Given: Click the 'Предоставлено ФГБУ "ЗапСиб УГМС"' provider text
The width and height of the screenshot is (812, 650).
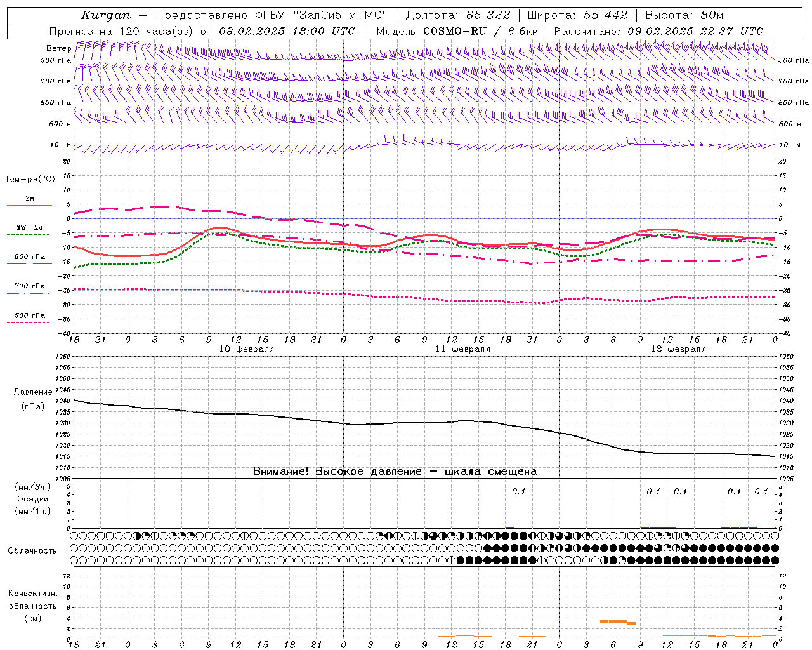Looking at the screenshot, I should [272, 15].
